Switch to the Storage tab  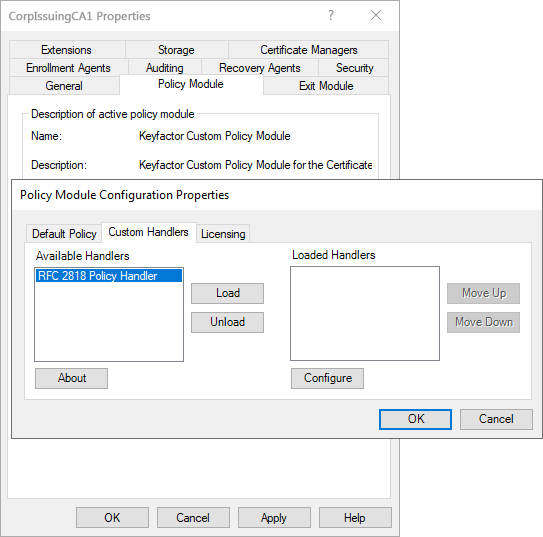coord(176,50)
